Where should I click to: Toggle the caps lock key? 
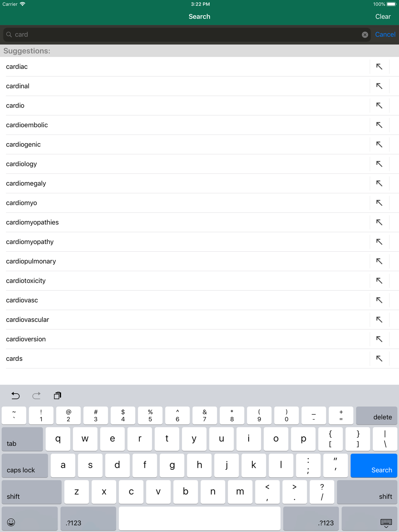25,466
